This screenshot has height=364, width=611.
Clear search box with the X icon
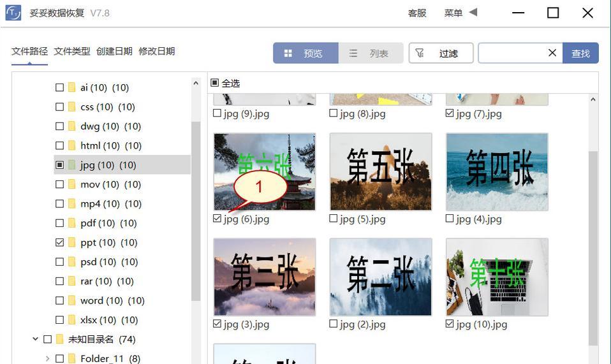552,53
